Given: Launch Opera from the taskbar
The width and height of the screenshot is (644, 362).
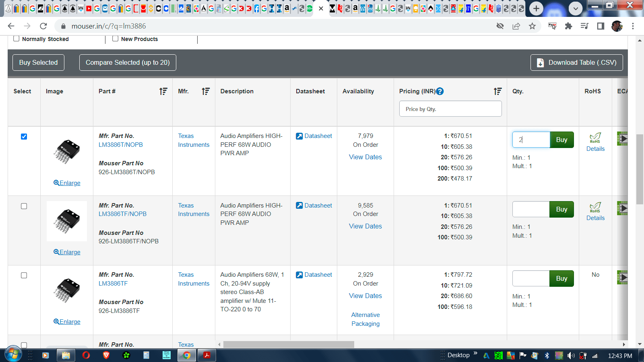Looking at the screenshot, I should tap(86, 355).
